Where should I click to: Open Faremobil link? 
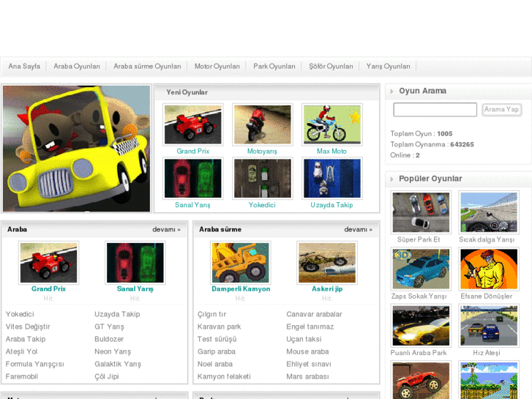[x=22, y=376]
